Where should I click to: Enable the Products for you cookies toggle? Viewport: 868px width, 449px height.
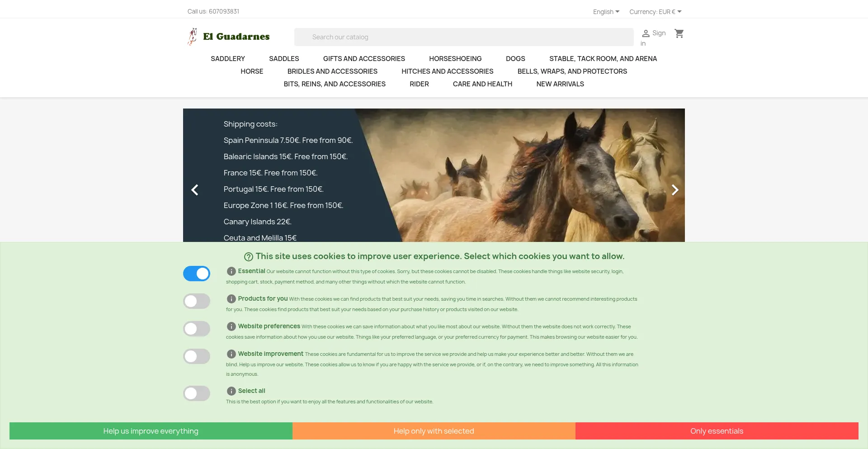[197, 301]
